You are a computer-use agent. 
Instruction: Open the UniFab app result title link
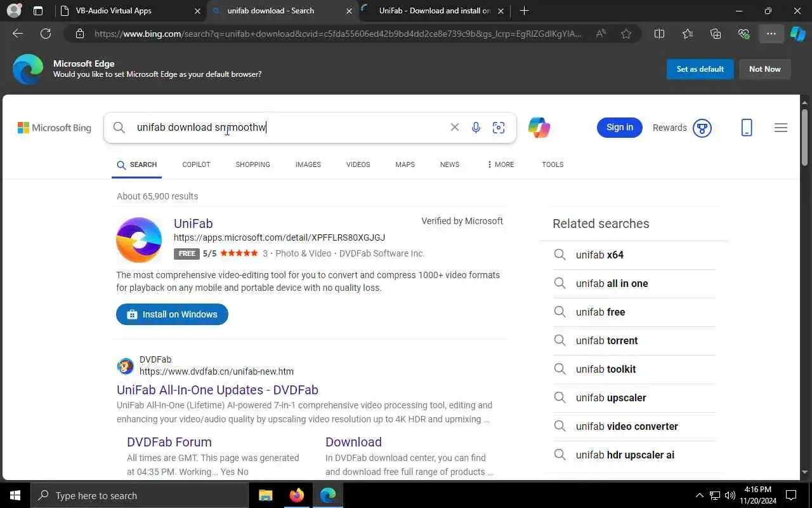point(193,224)
